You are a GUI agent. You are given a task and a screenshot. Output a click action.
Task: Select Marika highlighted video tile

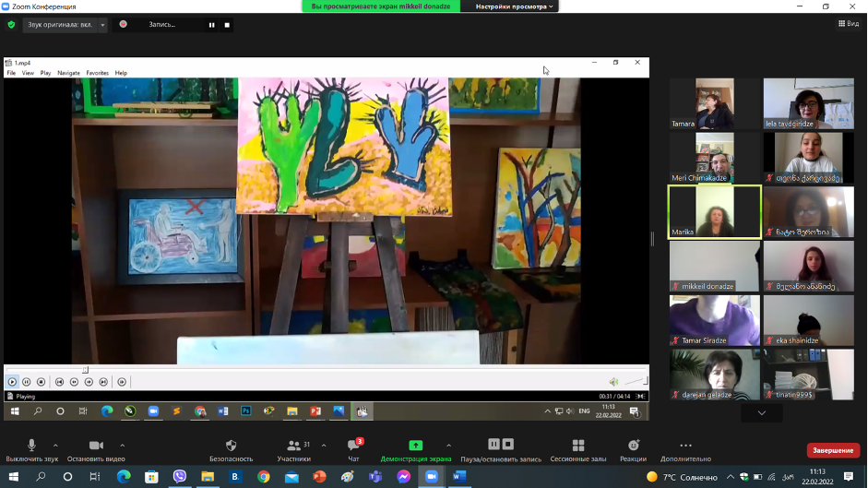pos(715,211)
